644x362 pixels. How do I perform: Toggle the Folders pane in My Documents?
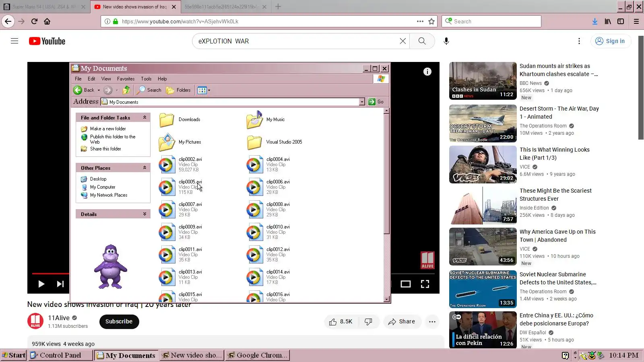(x=178, y=90)
